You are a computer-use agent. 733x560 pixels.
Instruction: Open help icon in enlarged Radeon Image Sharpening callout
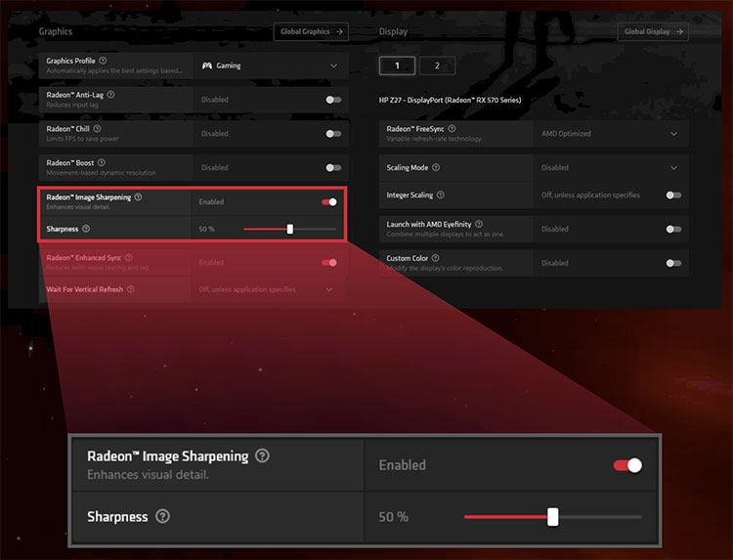(262, 455)
